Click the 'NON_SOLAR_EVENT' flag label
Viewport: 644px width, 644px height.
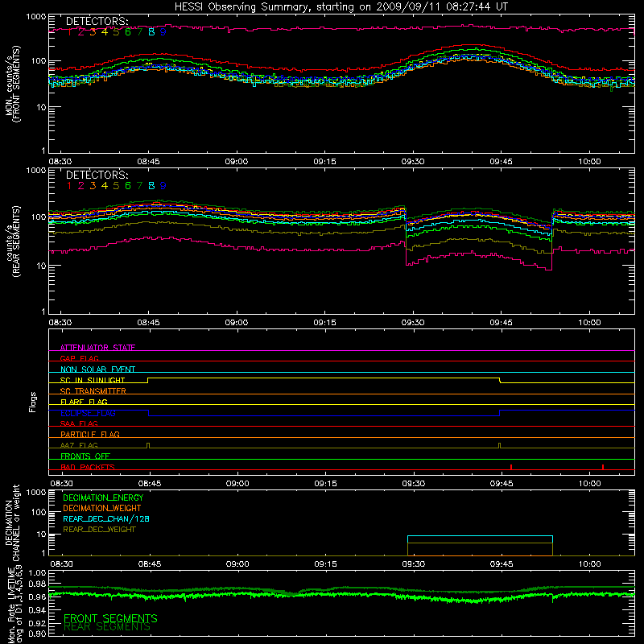pos(97,369)
